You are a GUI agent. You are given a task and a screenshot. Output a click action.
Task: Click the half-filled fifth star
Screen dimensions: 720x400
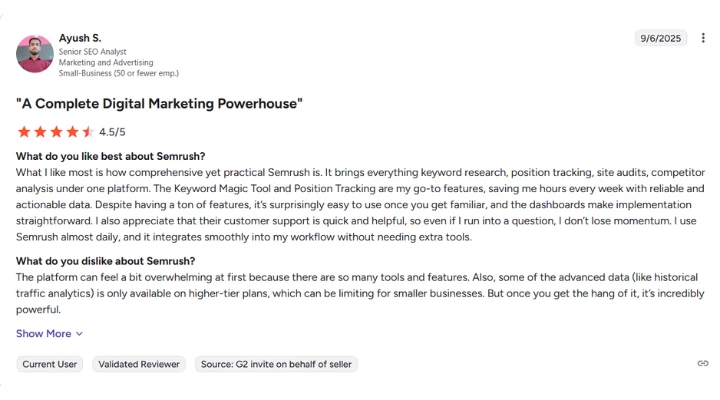(x=88, y=131)
